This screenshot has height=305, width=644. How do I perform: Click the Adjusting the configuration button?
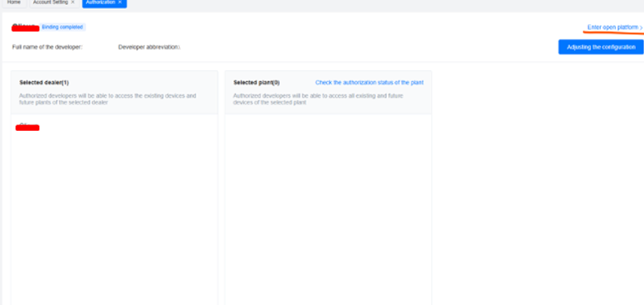(x=601, y=47)
